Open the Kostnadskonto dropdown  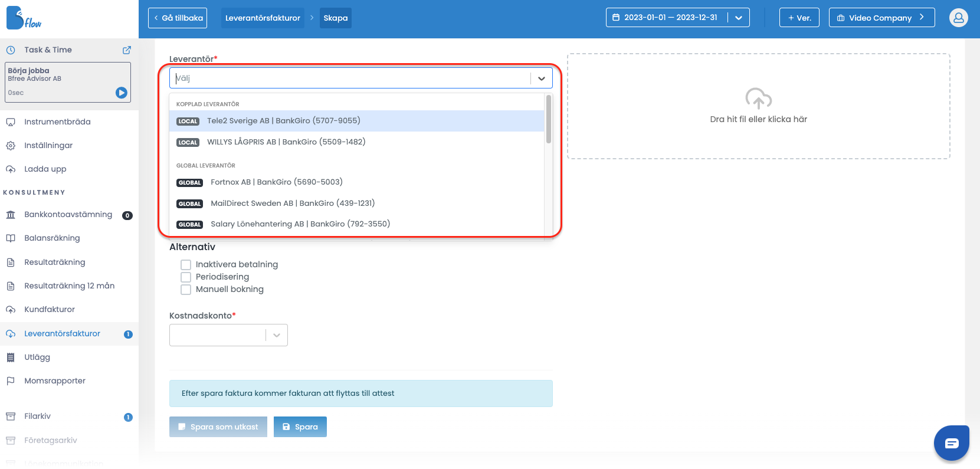[228, 335]
